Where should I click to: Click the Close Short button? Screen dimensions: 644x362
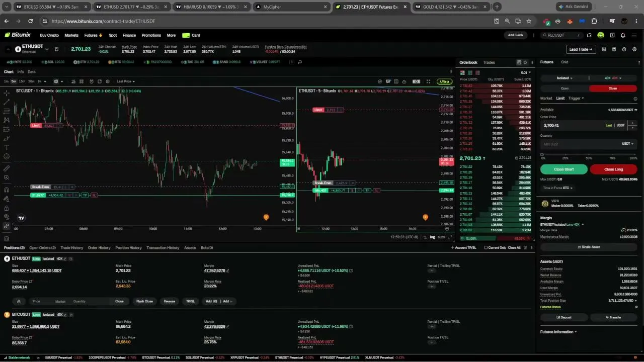[564, 169]
